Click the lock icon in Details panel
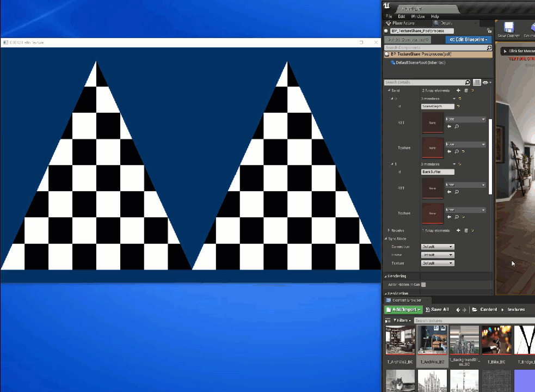Image resolution: width=535 pixels, height=392 pixels. pos(489,31)
